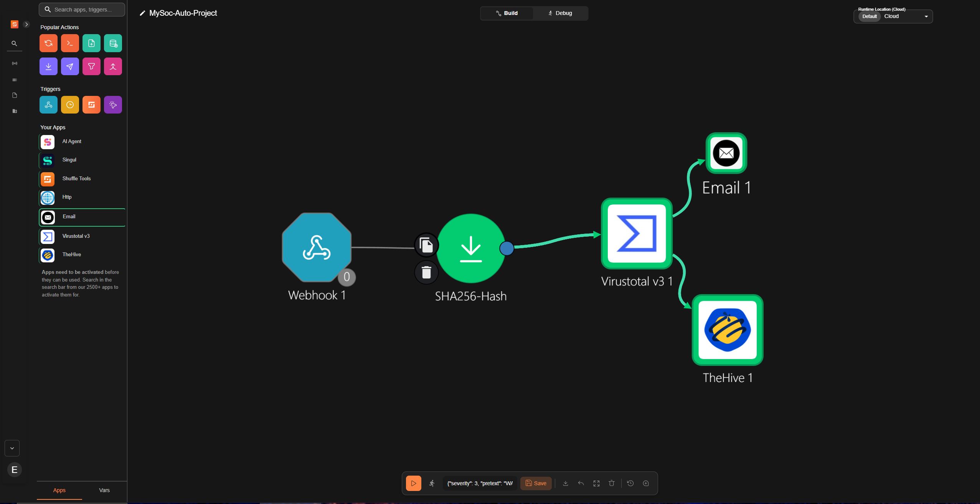980x504 pixels.
Task: Select TheHive in Your Apps
Action: (82, 255)
